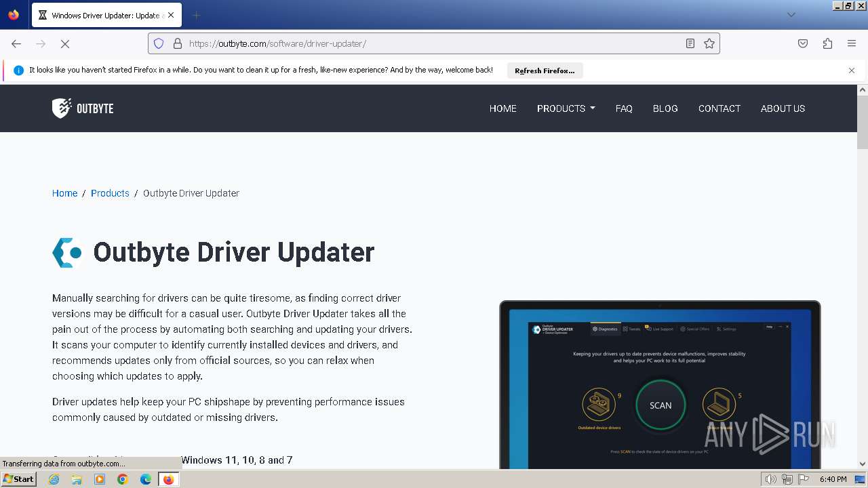Open Windows Media Player taskbar icon

pyautogui.click(x=100, y=479)
